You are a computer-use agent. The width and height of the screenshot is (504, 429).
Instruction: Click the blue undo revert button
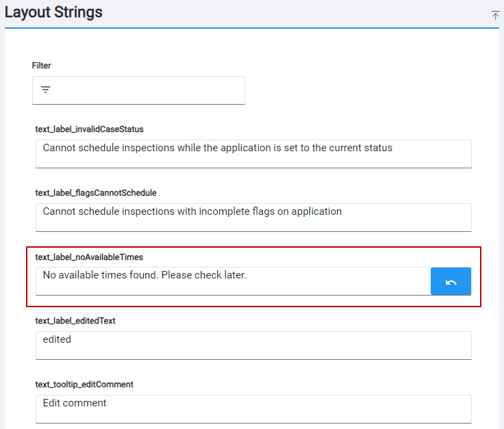tap(451, 282)
